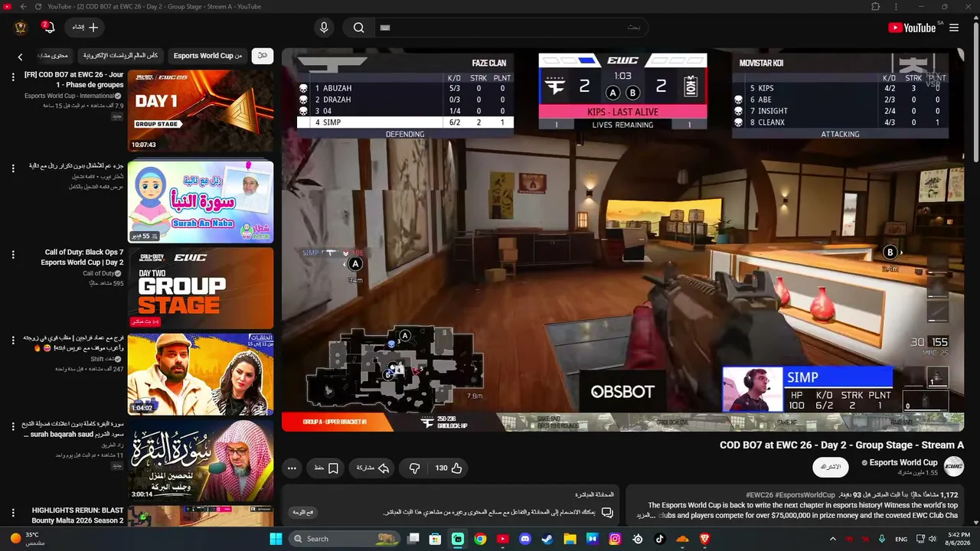
Task: Open the video's three-dot more actions
Action: coord(292,468)
